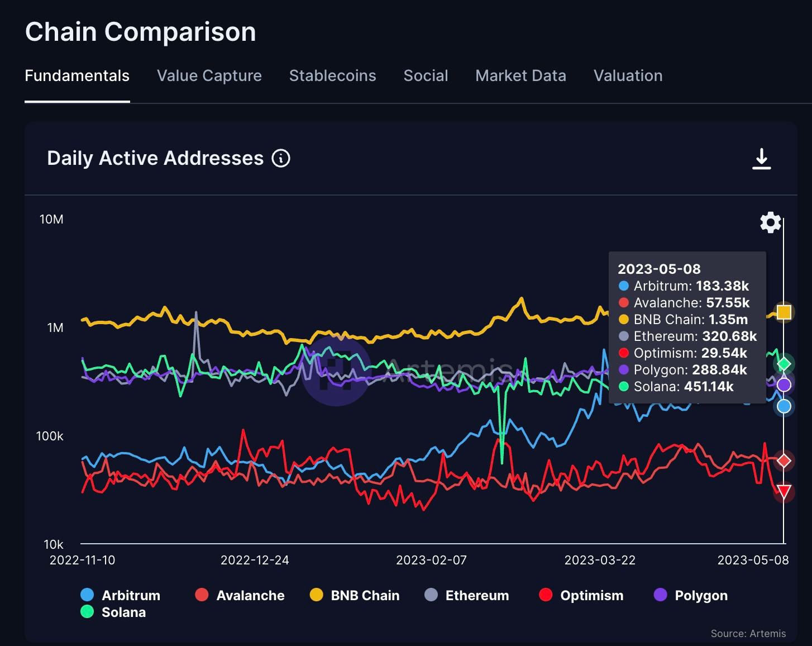Click the 2022-12-24 x-axis label

pyautogui.click(x=255, y=560)
